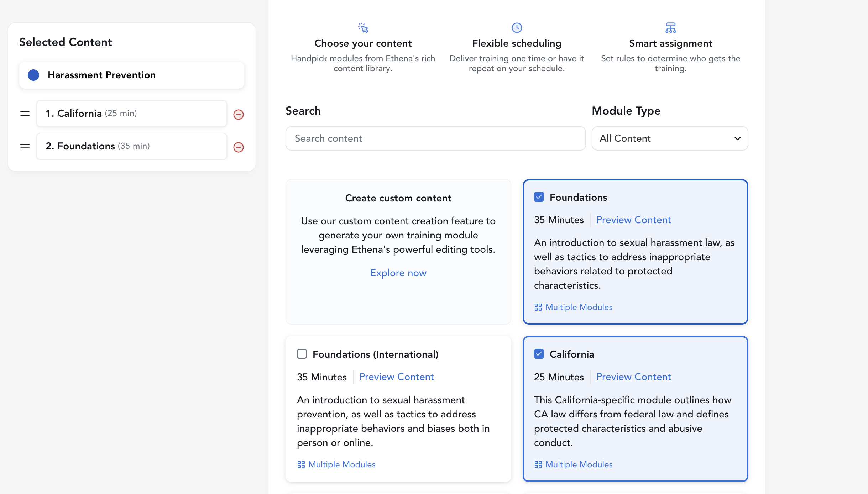Select the Harassment Prevention category item

point(132,75)
